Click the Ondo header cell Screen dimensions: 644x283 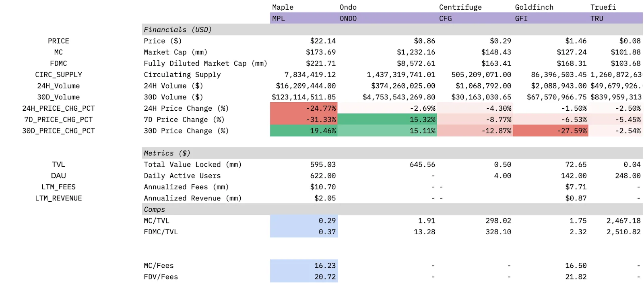tap(348, 7)
